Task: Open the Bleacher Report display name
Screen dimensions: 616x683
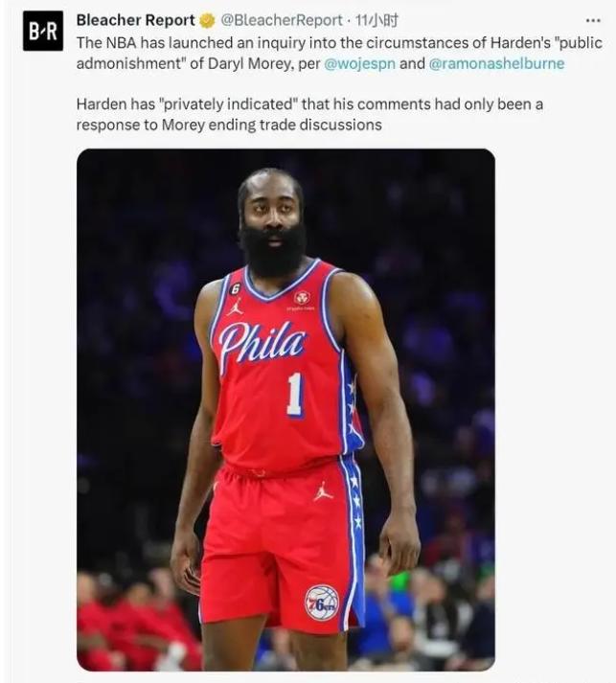Action: pyautogui.click(x=136, y=20)
